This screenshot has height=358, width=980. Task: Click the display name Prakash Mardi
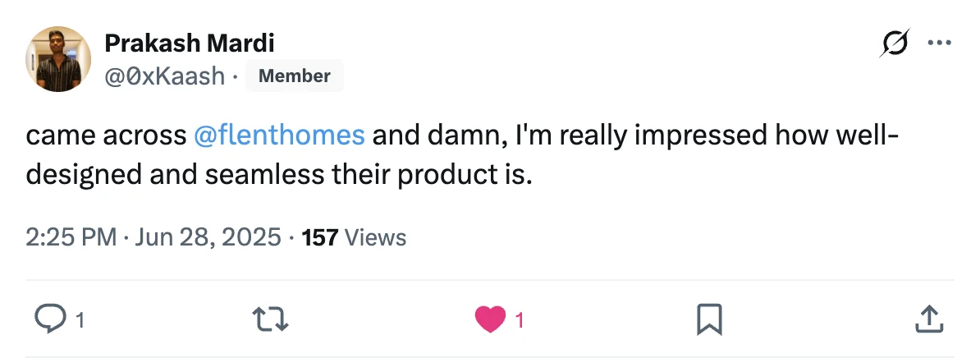tap(189, 42)
